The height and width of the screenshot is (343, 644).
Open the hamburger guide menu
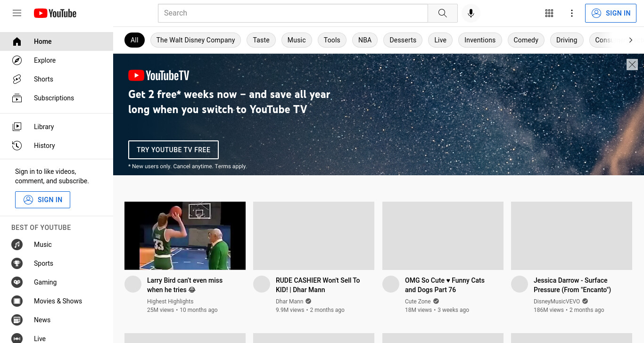(17, 13)
